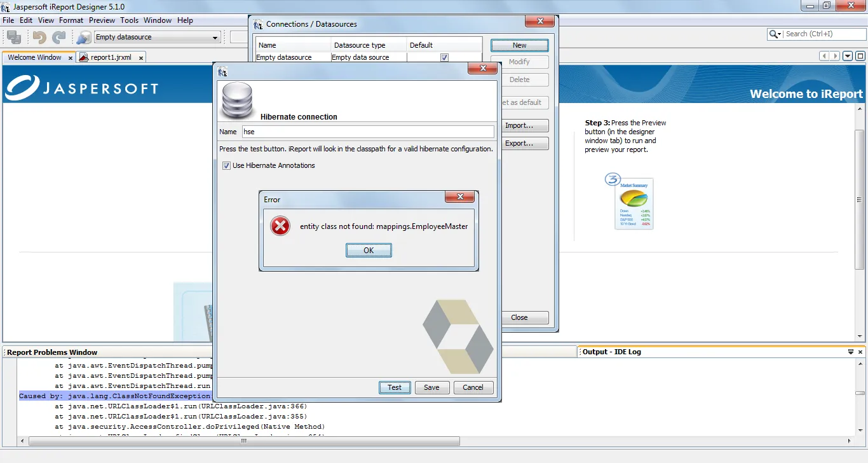The image size is (868, 463).
Task: Open the Window menu
Action: [158, 20]
